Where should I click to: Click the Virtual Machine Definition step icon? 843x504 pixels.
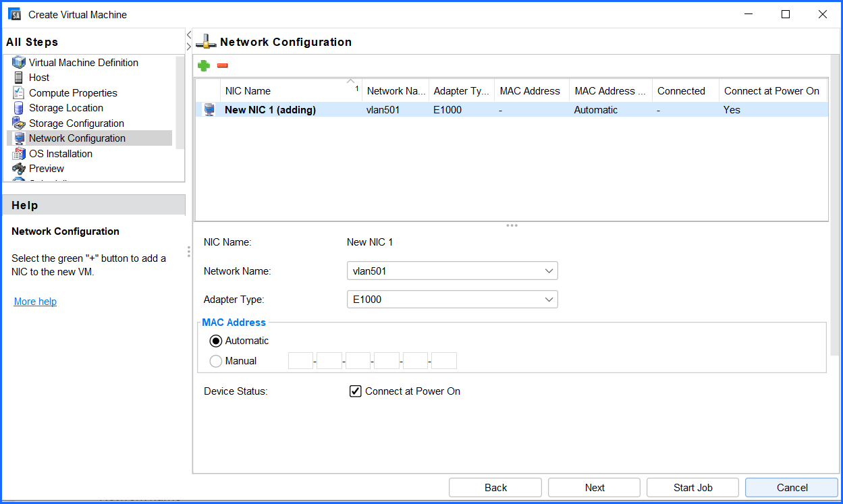pos(19,63)
